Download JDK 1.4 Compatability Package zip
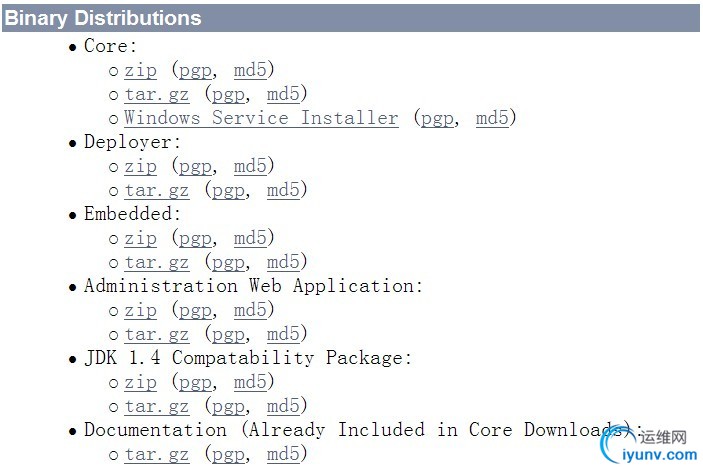 (140, 383)
